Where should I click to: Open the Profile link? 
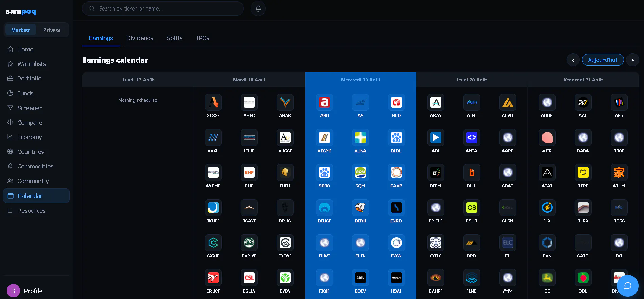pyautogui.click(x=33, y=291)
